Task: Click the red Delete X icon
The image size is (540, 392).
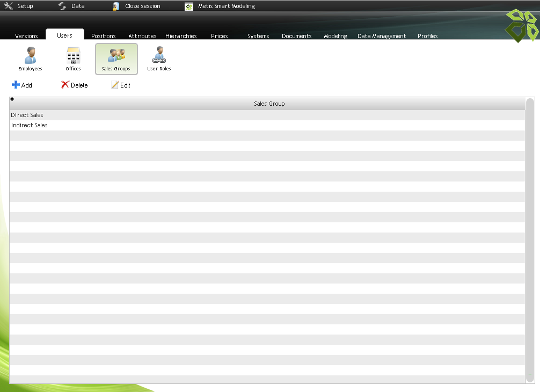Action: (65, 85)
